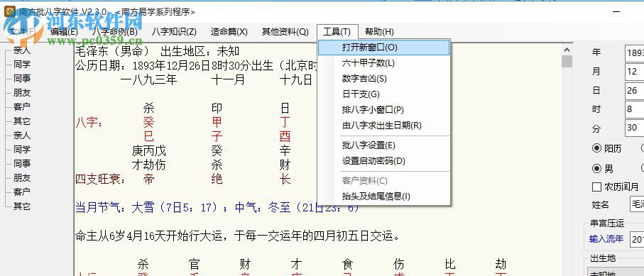Image resolution: width=644 pixels, height=276 pixels.
Task: Click the 四支旺衰: label
Action: (x=101, y=180)
